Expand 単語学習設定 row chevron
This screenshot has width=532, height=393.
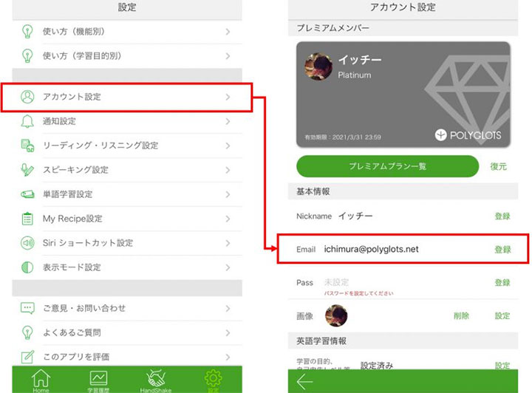pyautogui.click(x=228, y=194)
